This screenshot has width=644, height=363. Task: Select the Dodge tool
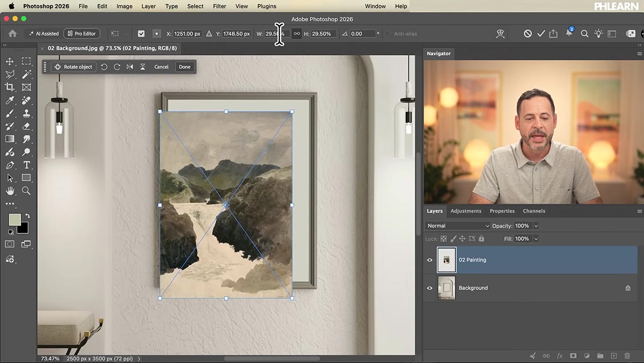[26, 152]
